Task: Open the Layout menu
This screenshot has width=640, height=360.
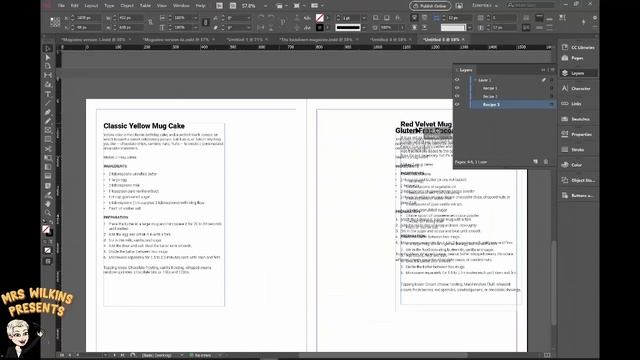Action: (x=91, y=6)
